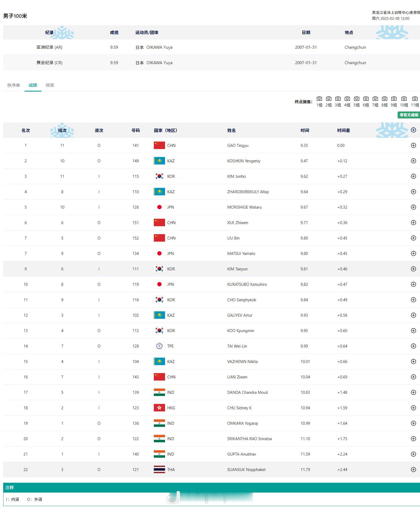Expand details for KURATSUBO Katsuhiro row
This screenshot has height=508, width=420.
[413, 284]
